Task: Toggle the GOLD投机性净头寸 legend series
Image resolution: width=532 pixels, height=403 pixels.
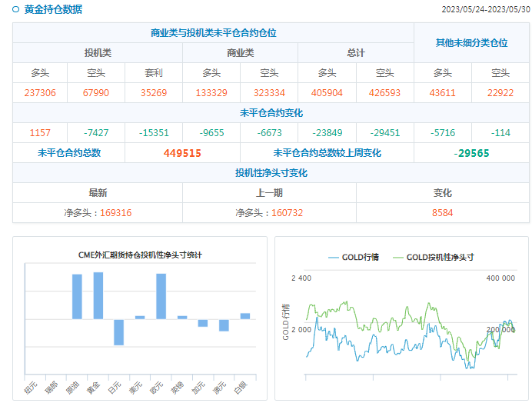Action: pyautogui.click(x=433, y=257)
